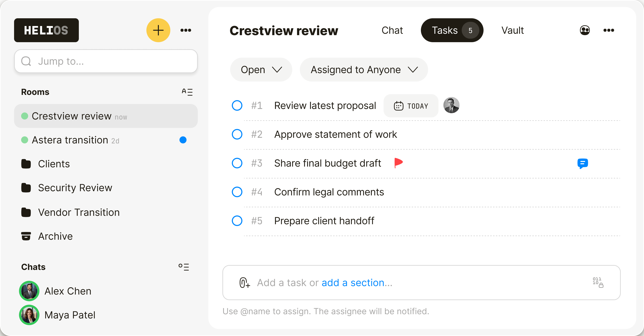
Task: Open the sidebar three-dot options menu
Action: click(x=186, y=30)
